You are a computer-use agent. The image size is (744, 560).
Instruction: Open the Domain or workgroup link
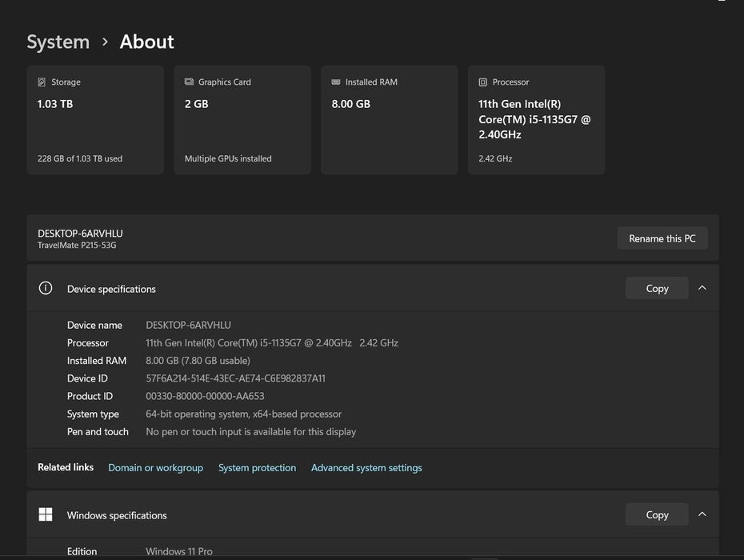coord(155,468)
